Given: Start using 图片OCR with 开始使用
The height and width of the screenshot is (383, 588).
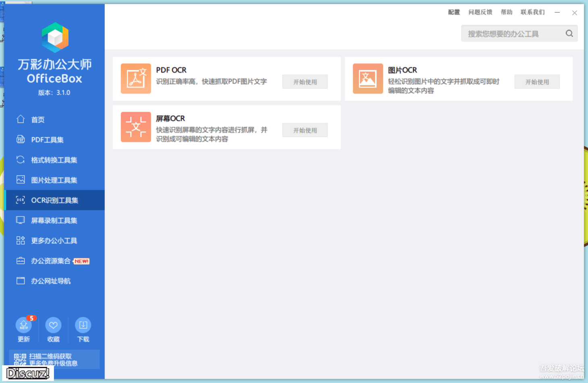Looking at the screenshot, I should (537, 82).
